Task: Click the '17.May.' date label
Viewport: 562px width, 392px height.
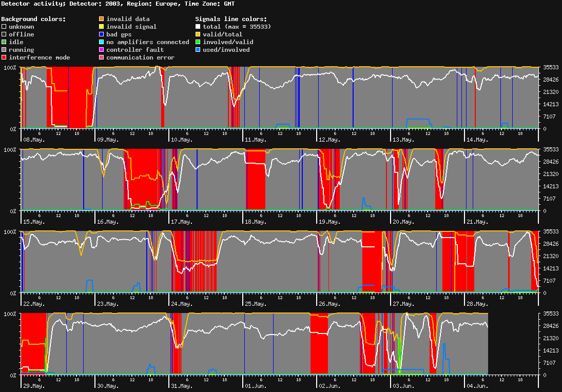Action: pos(182,222)
